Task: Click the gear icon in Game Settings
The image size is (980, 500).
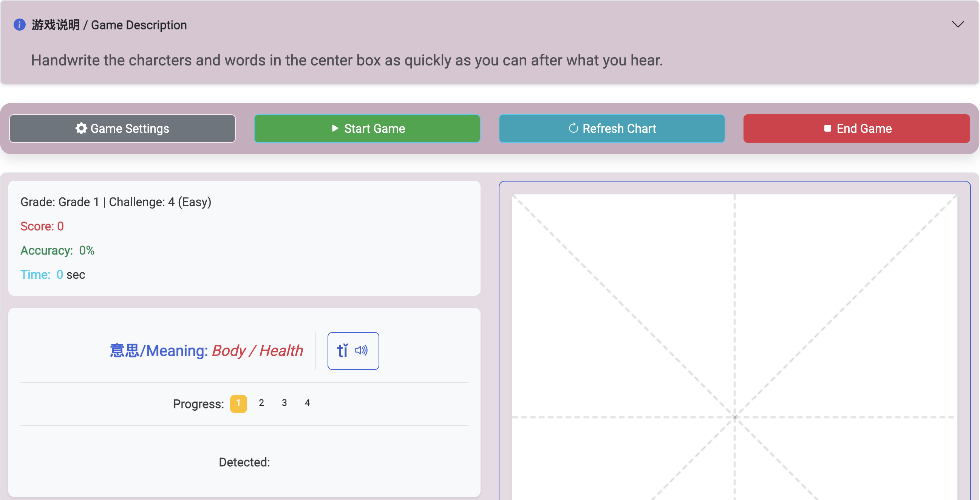Action: click(x=81, y=128)
